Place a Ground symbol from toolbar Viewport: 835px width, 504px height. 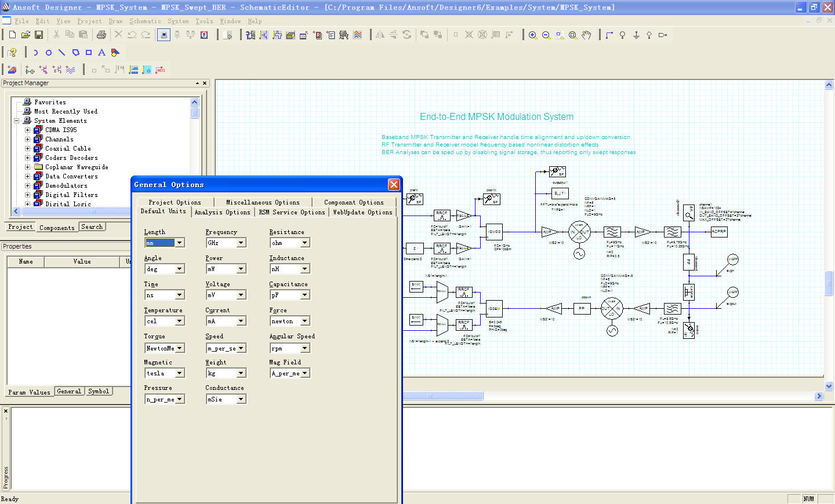click(636, 35)
